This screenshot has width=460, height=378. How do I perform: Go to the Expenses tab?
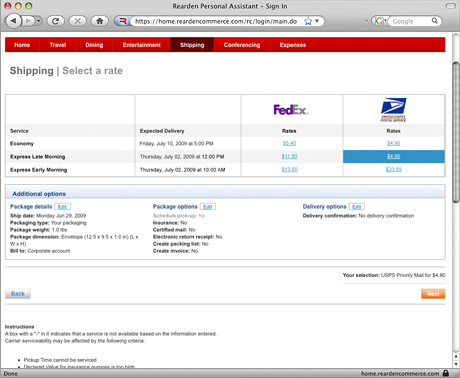(293, 45)
